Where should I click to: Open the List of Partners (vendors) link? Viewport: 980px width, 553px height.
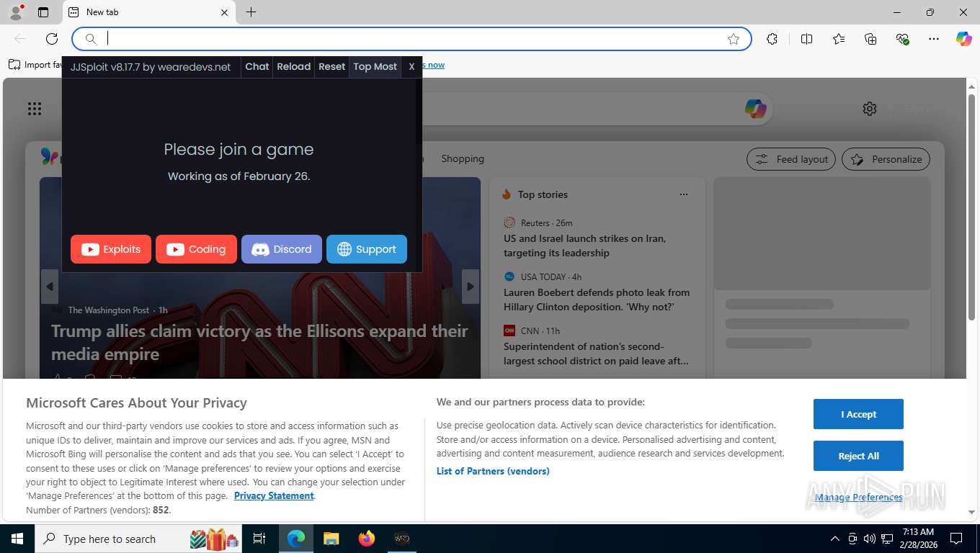[493, 471]
